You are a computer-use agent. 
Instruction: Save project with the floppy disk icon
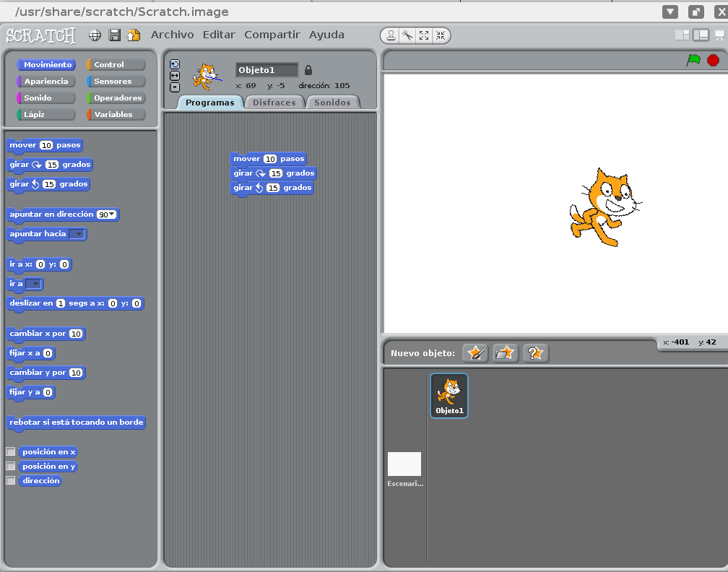[114, 35]
